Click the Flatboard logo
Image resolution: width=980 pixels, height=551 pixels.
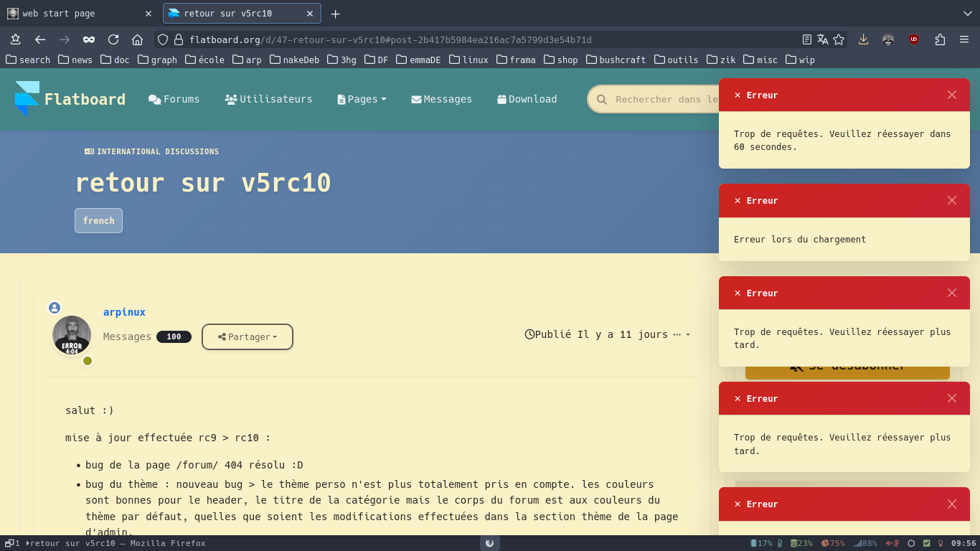click(x=70, y=99)
